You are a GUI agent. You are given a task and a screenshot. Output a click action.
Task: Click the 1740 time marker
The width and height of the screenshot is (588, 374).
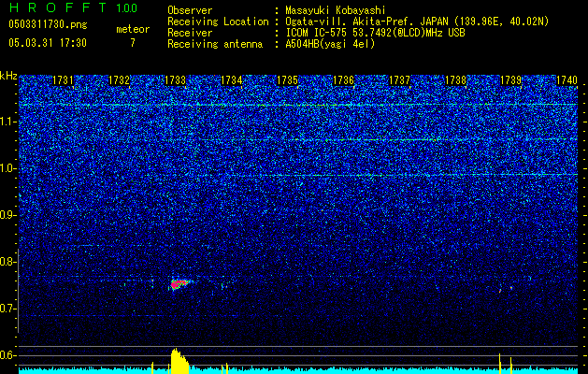tap(566, 80)
